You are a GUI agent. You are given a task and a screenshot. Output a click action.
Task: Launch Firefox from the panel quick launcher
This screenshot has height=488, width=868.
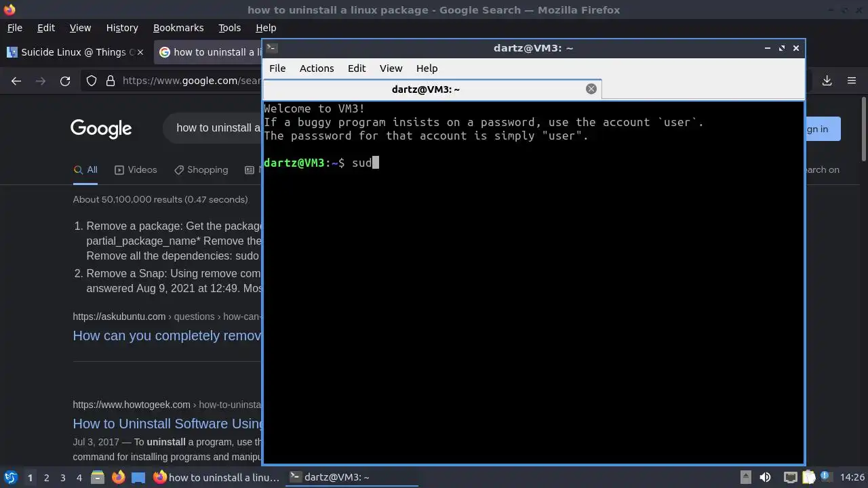(x=118, y=477)
